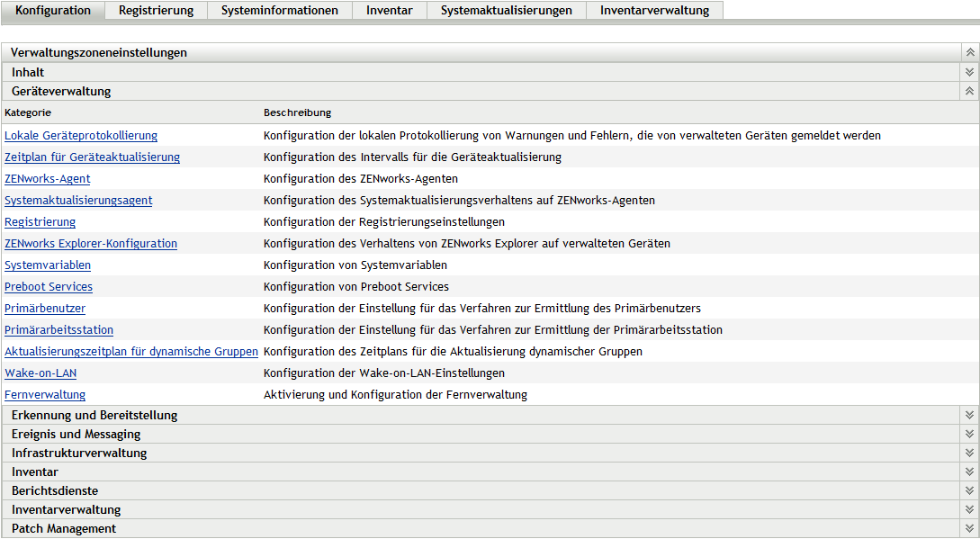Open Zeitplan für Geräteaktualisierung link
This screenshot has height=539, width=980.
click(x=92, y=157)
